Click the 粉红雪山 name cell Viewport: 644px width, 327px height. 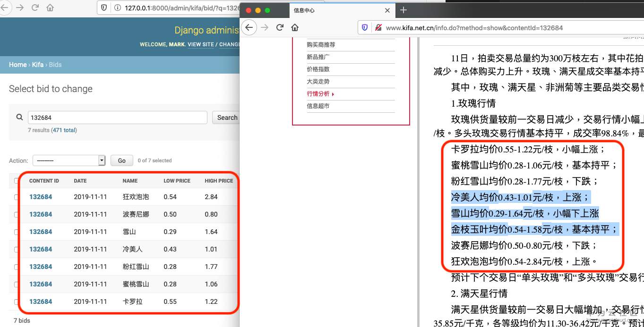[x=136, y=267]
